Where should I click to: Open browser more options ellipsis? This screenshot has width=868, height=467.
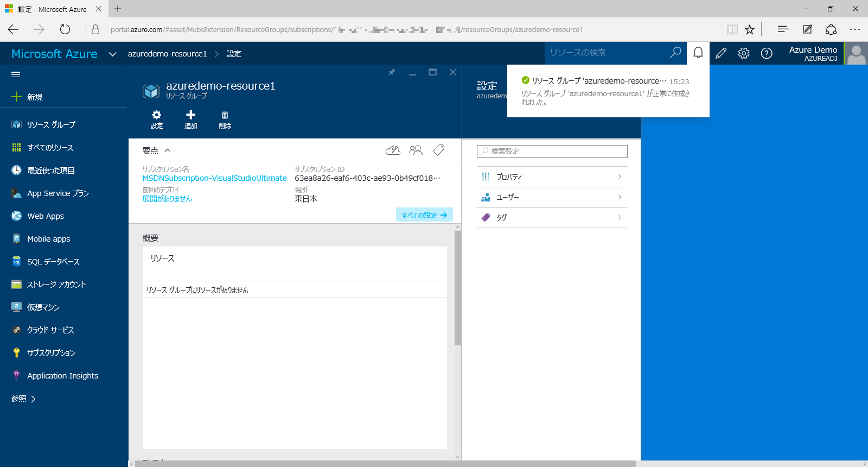click(855, 29)
